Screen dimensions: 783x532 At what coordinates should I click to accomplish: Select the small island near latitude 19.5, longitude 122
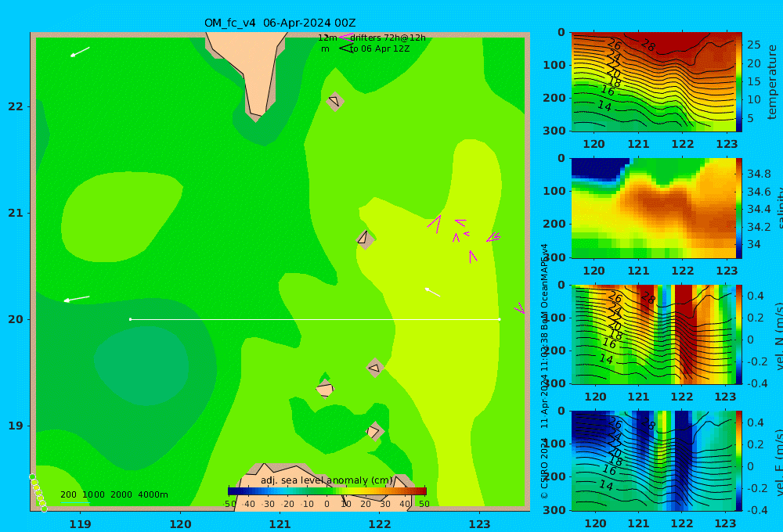coord(374,368)
